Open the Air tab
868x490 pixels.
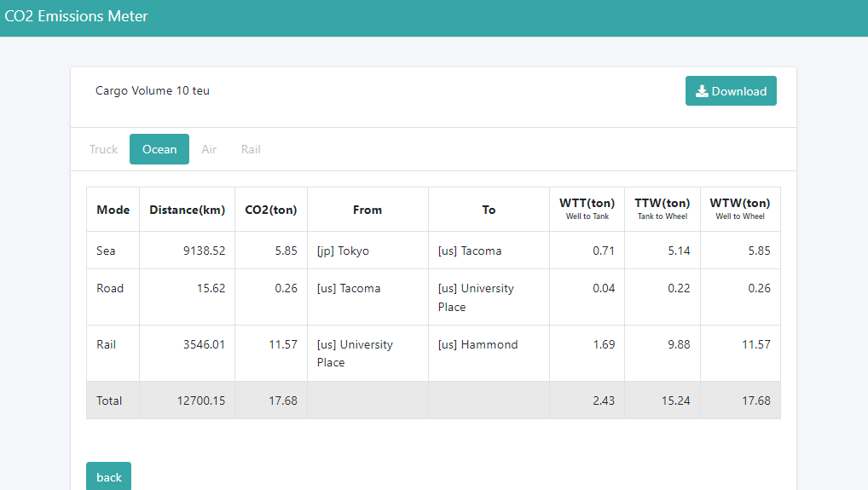(x=209, y=149)
